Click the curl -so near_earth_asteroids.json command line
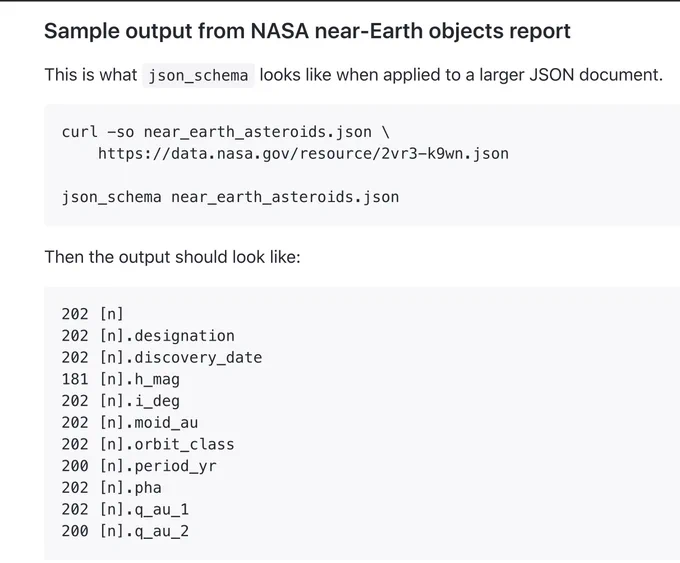 226,132
